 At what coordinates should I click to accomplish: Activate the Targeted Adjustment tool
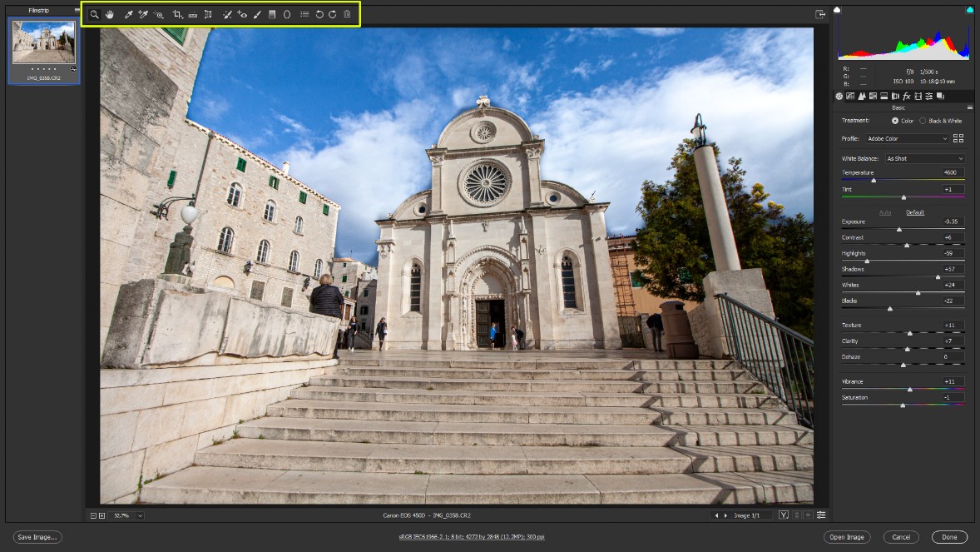click(x=159, y=14)
